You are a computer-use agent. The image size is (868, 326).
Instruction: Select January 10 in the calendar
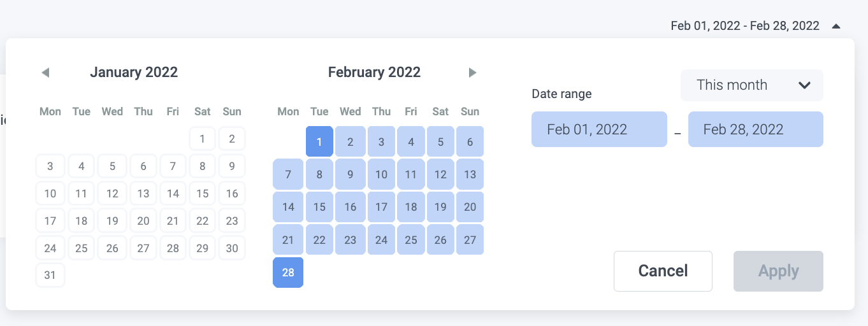coord(50,194)
